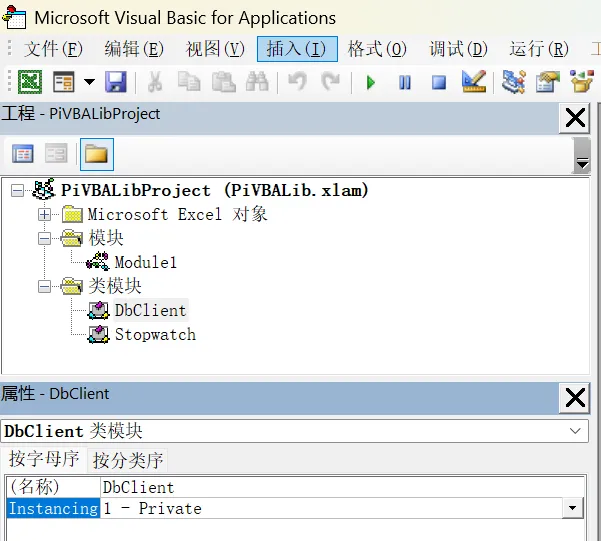Collapse the PiVBALibProject root node
The image size is (601, 541).
click(x=17, y=191)
